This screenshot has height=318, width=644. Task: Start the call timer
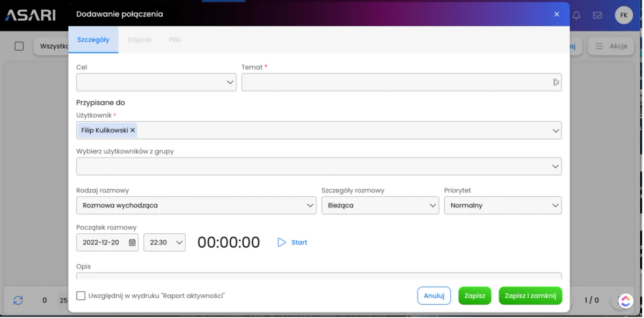(292, 242)
